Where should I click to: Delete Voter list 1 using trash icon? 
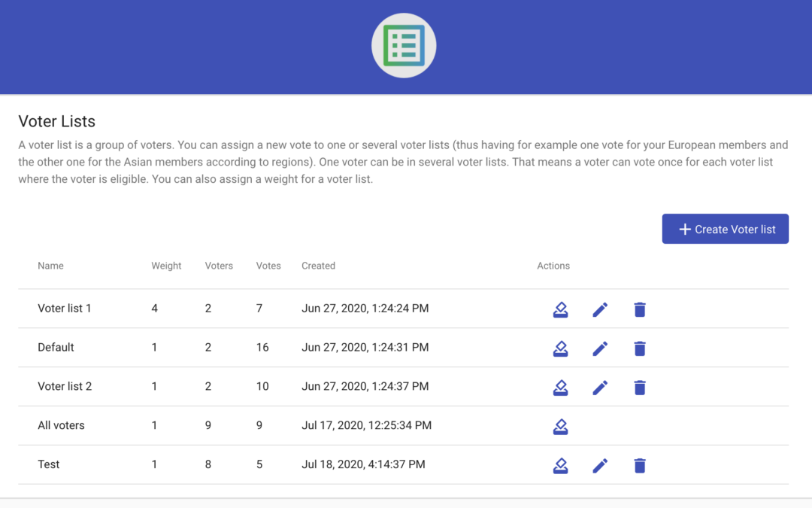pyautogui.click(x=640, y=309)
